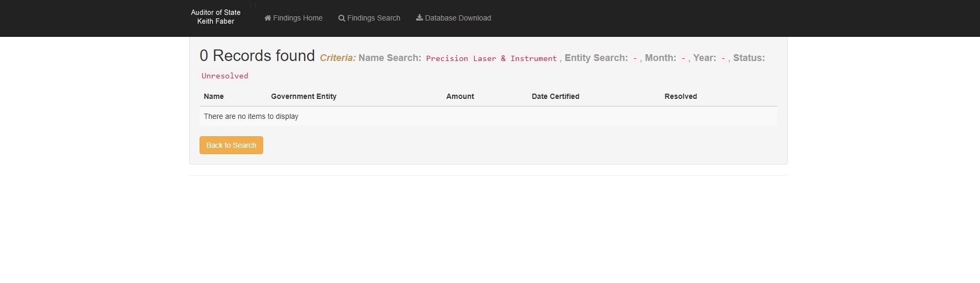Select the Government Entity column header

tap(304, 96)
